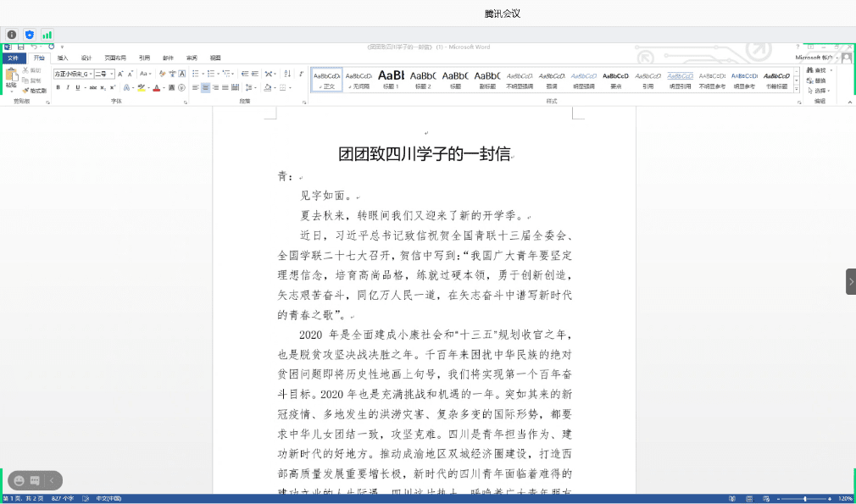
Task: Switch to the Insert tab
Action: 63,58
